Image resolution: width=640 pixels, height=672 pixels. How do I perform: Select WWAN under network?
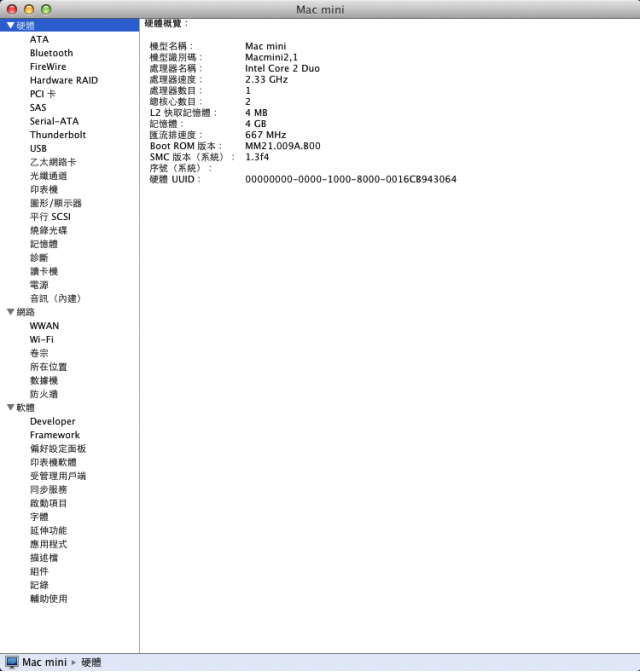[x=44, y=326]
